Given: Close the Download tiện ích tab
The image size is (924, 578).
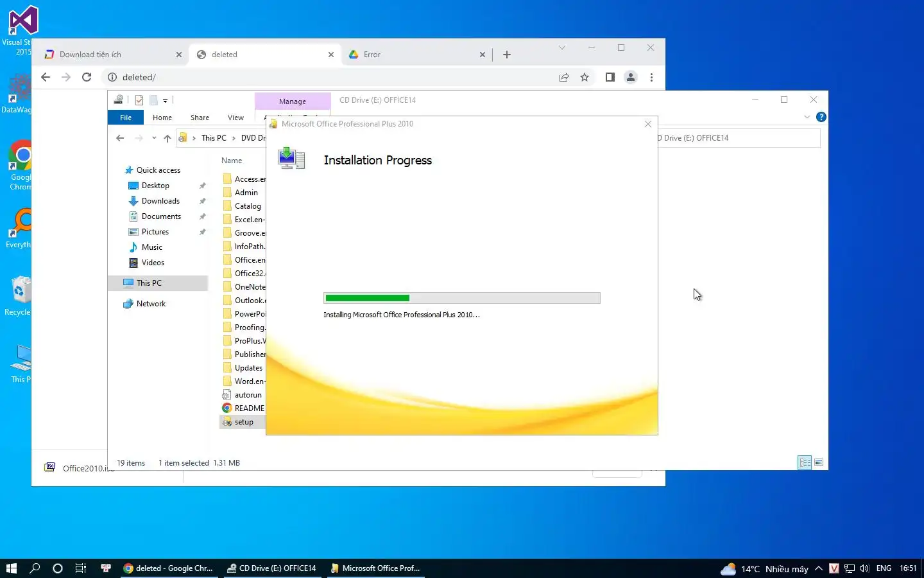Looking at the screenshot, I should click(179, 55).
